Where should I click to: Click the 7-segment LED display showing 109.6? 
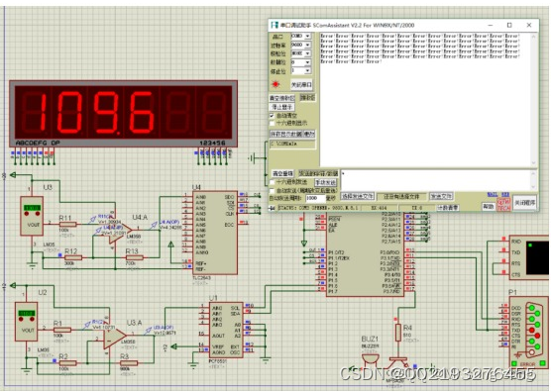click(123, 114)
